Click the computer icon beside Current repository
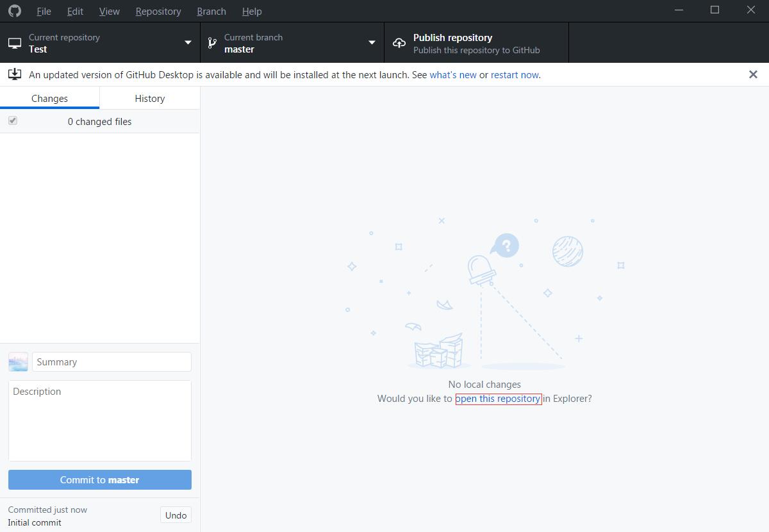769x532 pixels. pyautogui.click(x=15, y=43)
